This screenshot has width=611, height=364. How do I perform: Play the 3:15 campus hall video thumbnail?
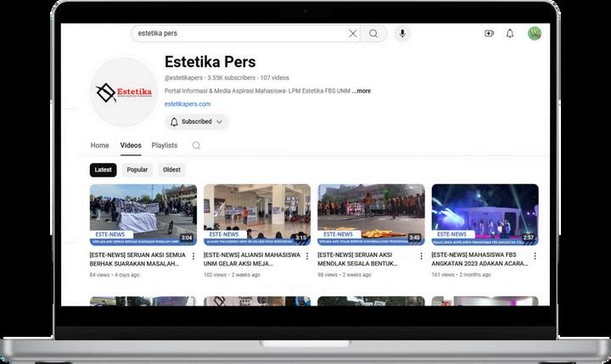(x=257, y=215)
